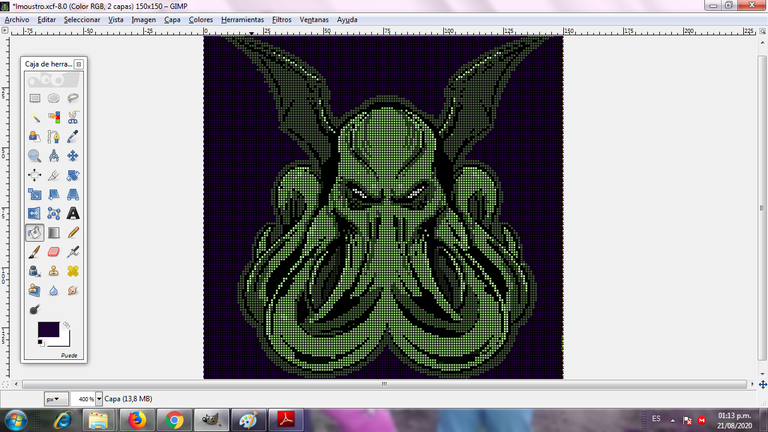Open the Imagen menu
The width and height of the screenshot is (768, 432).
click(x=144, y=20)
